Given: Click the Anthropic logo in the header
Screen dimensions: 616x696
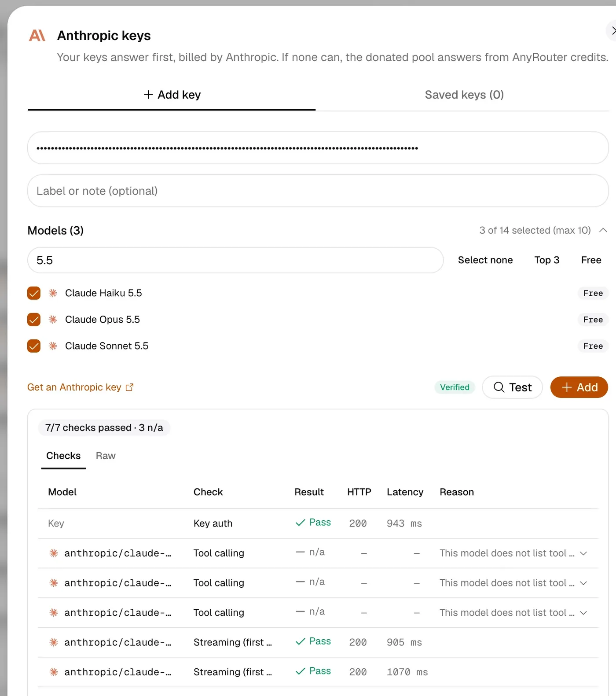Looking at the screenshot, I should (x=37, y=35).
